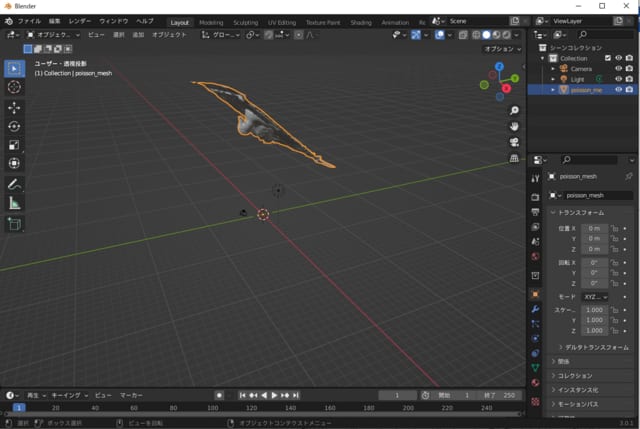Open the rotation mode XYZ dropdown

tap(594, 297)
